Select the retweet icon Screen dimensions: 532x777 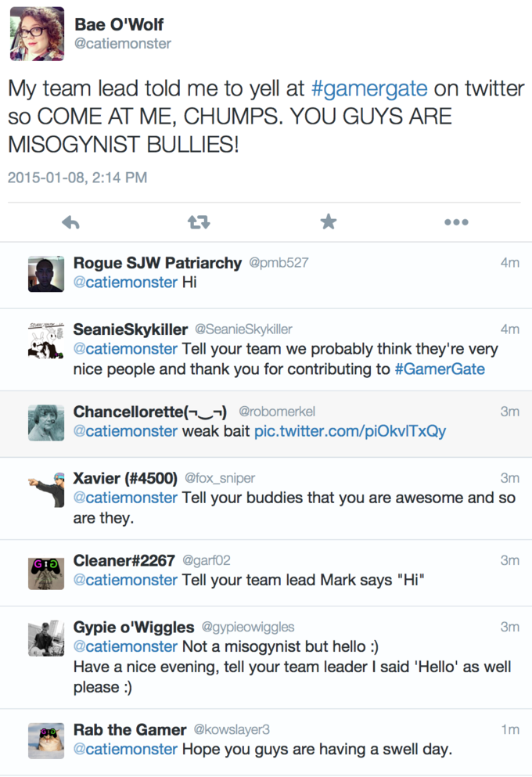[199, 221]
